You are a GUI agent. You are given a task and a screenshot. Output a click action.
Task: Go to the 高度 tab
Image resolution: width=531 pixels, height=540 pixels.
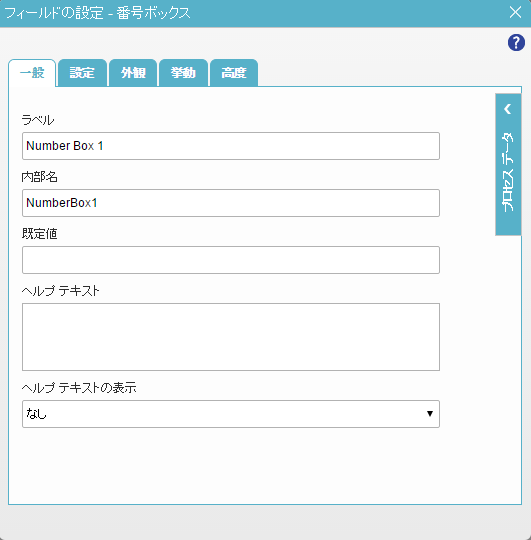tap(234, 73)
